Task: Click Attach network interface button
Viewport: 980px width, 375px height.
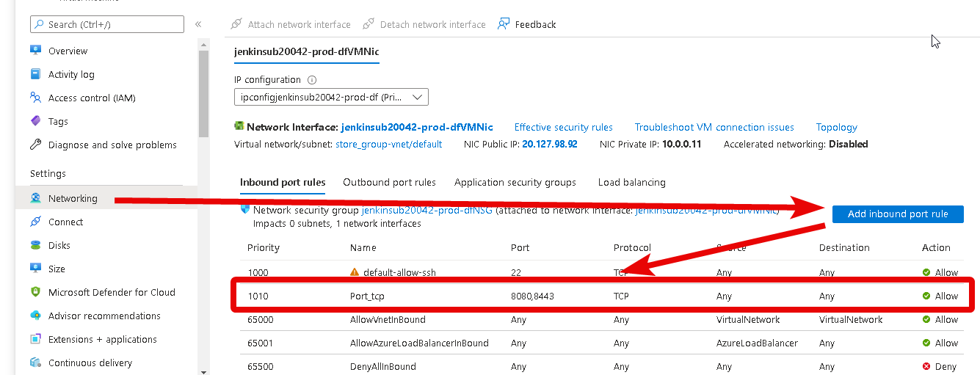Action: [291, 24]
